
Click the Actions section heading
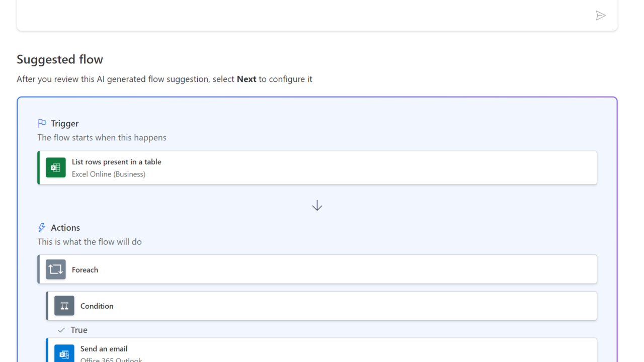(x=65, y=228)
